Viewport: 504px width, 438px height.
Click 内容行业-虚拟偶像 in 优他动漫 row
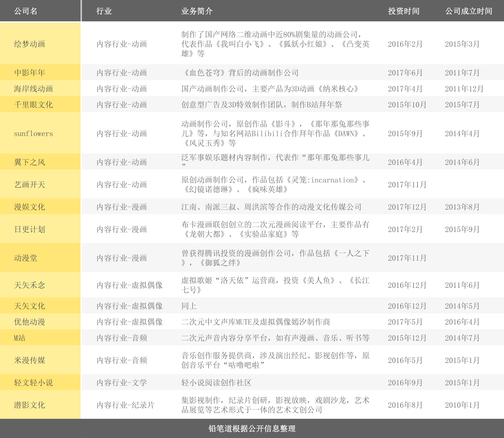pyautogui.click(x=130, y=322)
